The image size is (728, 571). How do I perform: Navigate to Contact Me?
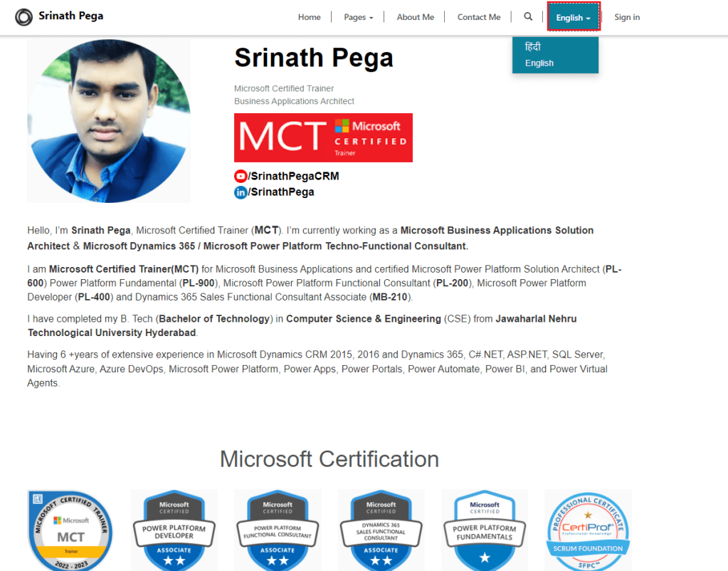[478, 17]
